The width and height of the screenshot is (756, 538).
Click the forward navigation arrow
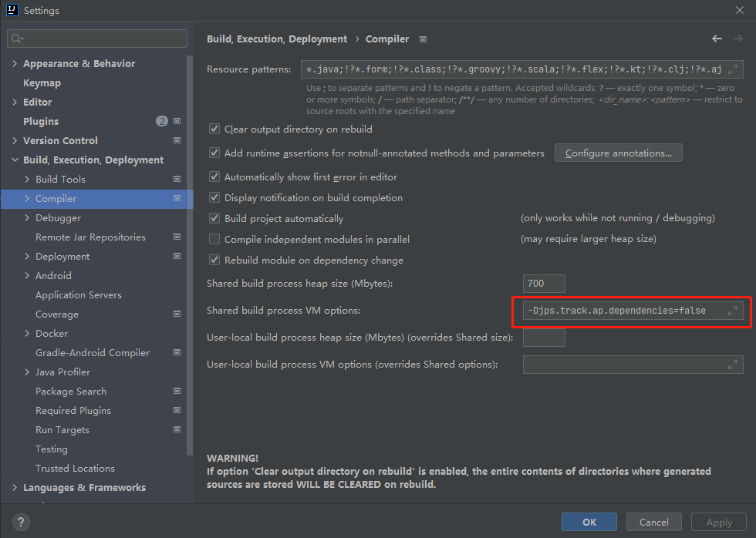coord(737,39)
